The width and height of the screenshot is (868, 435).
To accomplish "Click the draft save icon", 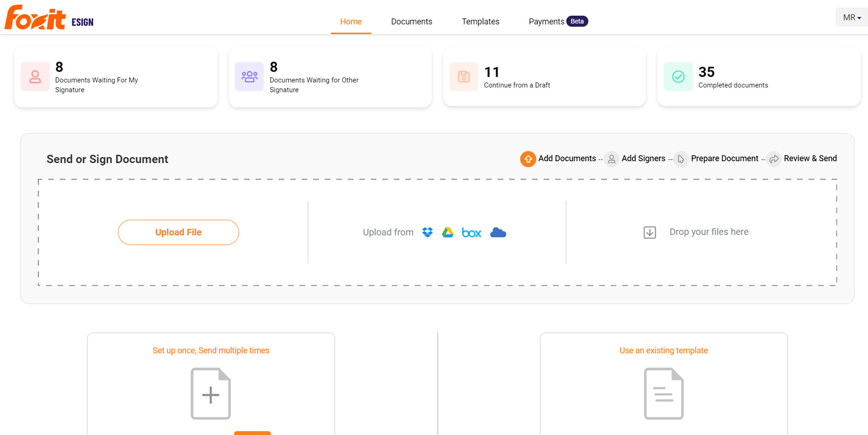I will click(x=464, y=77).
